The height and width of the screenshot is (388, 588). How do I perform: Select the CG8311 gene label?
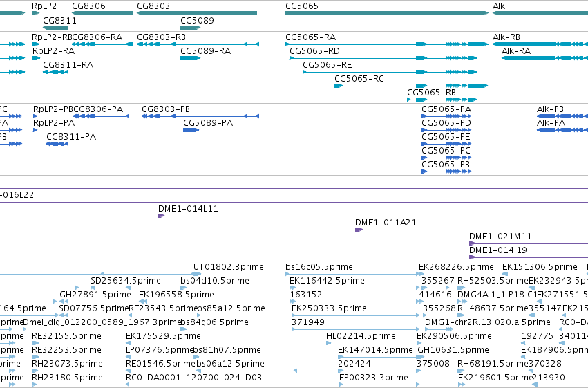point(59,20)
